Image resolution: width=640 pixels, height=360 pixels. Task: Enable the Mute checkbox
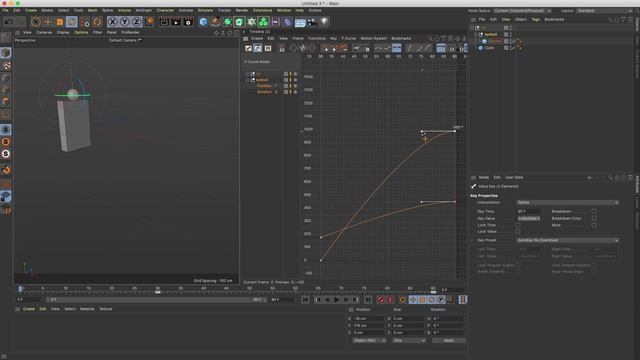594,225
